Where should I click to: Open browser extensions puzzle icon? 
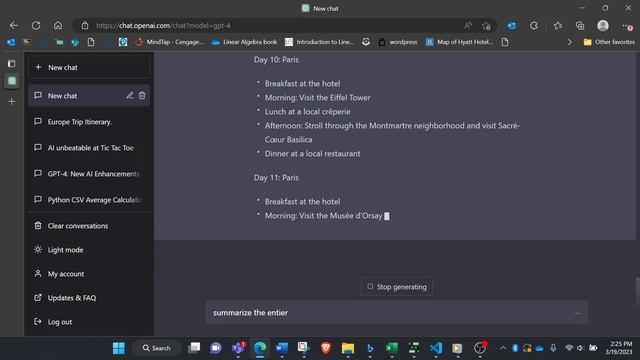pos(534,25)
